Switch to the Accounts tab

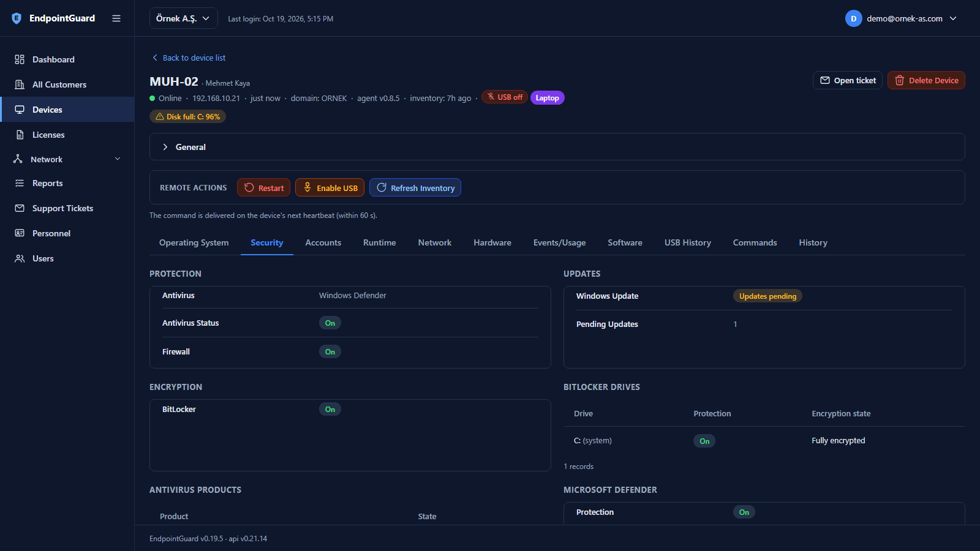(x=323, y=242)
